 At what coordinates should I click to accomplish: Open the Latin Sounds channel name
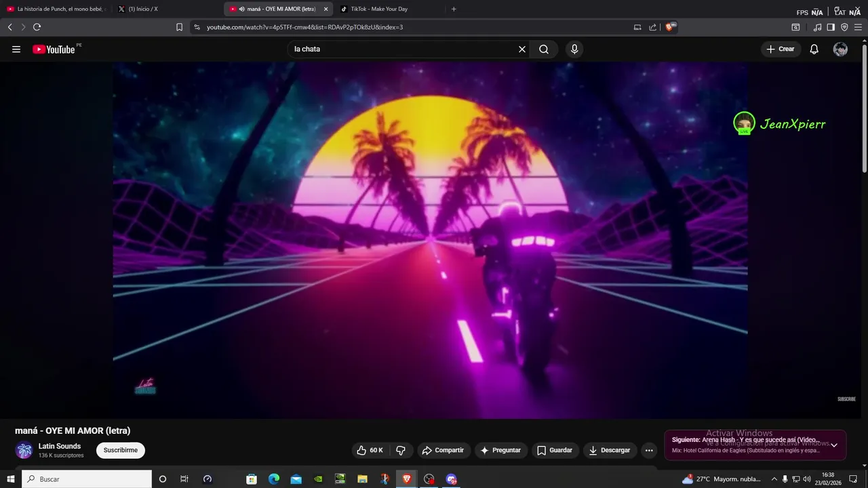click(x=60, y=446)
